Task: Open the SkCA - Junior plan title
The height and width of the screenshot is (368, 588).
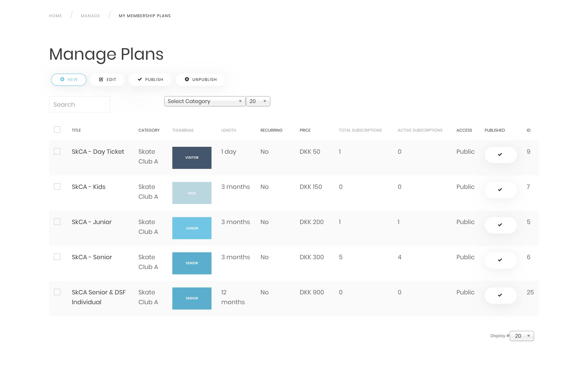Action: [92, 222]
